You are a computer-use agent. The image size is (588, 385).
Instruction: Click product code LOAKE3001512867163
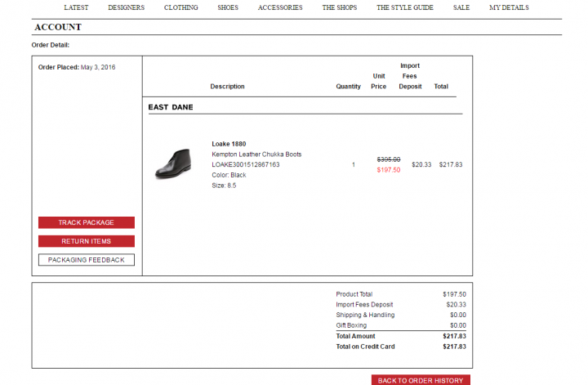(x=246, y=165)
